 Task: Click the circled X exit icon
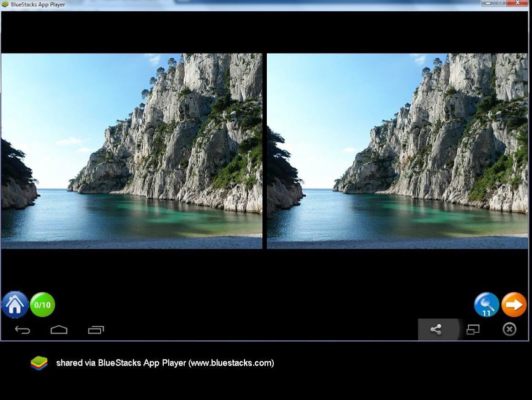point(509,329)
